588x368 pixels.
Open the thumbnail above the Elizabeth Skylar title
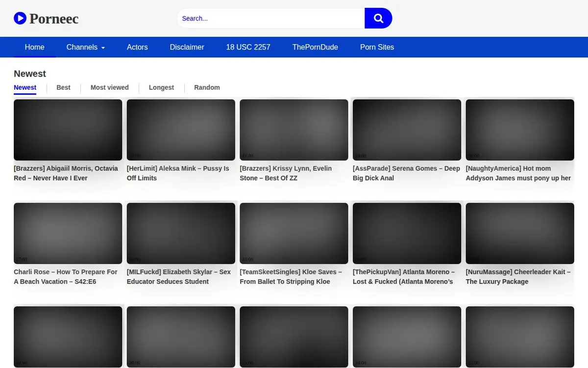[x=181, y=234]
